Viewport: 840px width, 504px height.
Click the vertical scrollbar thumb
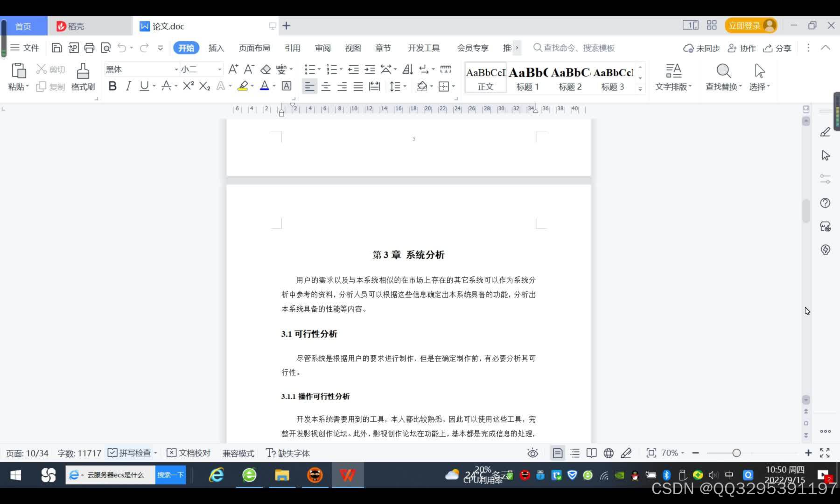pyautogui.click(x=806, y=211)
